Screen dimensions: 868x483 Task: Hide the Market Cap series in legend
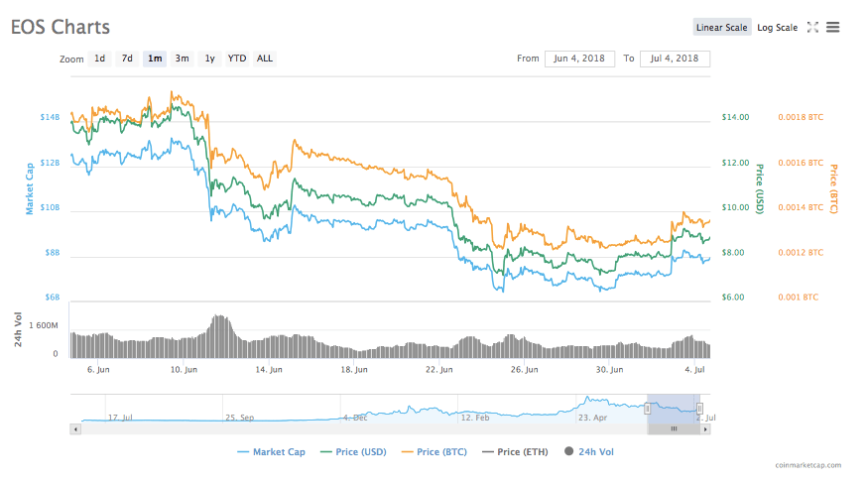(271, 452)
